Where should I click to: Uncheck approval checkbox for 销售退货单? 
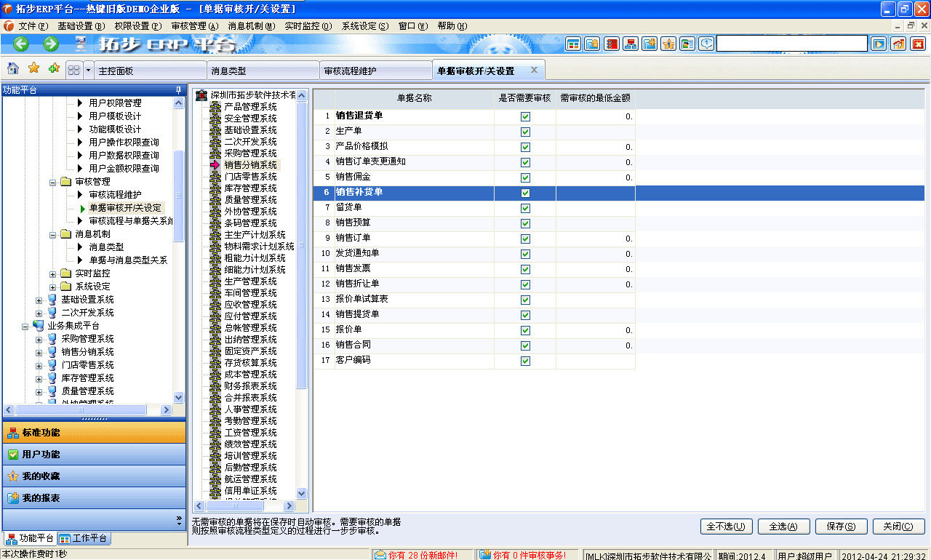[x=524, y=116]
